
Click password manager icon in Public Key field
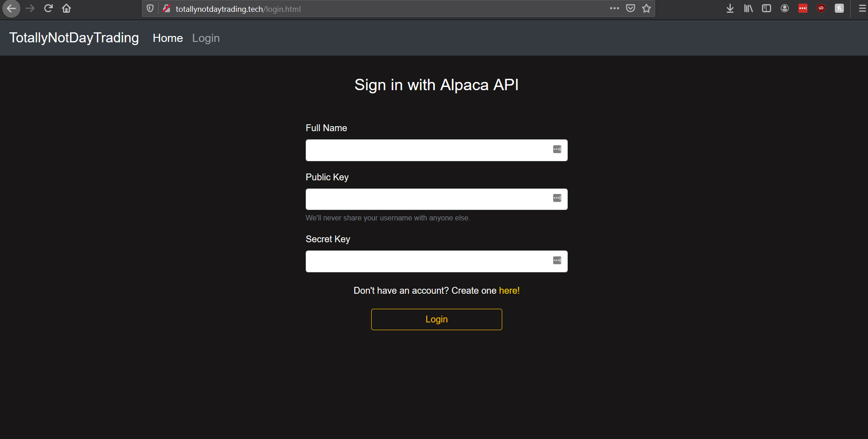pyautogui.click(x=557, y=198)
